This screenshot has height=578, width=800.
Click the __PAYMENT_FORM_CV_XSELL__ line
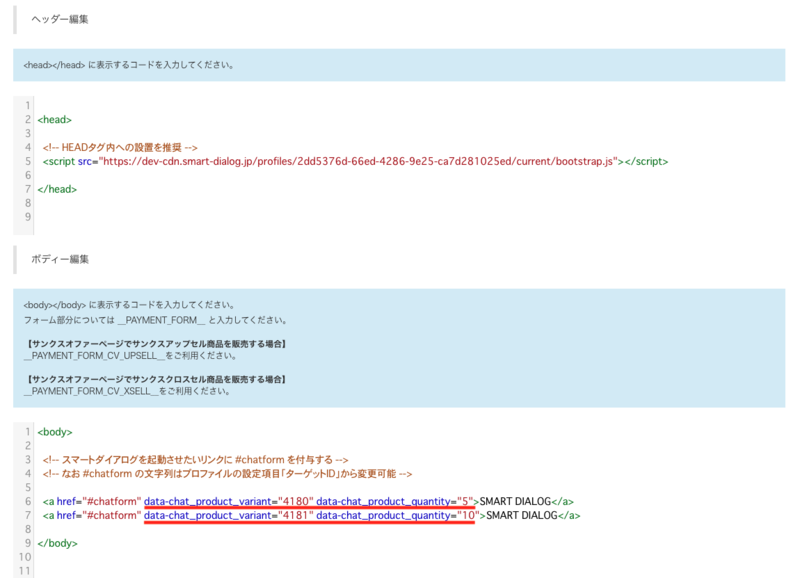(127, 391)
